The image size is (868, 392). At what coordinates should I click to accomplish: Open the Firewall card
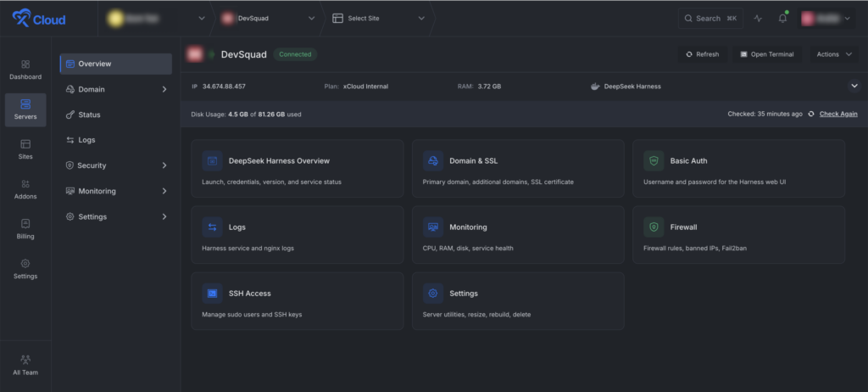point(738,234)
